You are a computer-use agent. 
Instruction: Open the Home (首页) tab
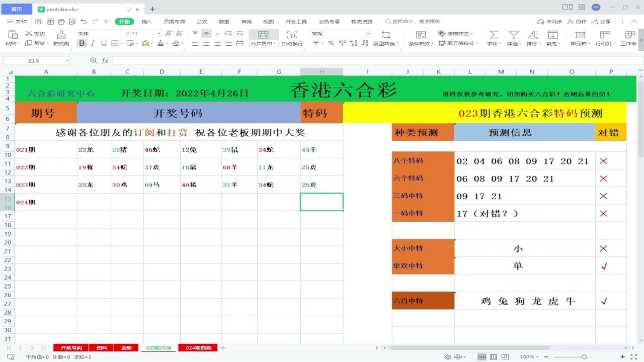tap(17, 9)
